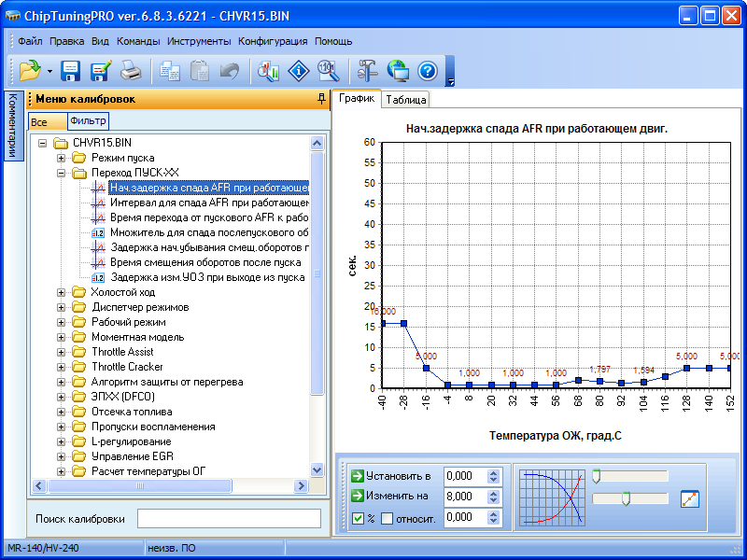Screen dimensions: 747x560
Task: Collapse the Переход ПУСК-ХХ folder
Action: [x=62, y=173]
